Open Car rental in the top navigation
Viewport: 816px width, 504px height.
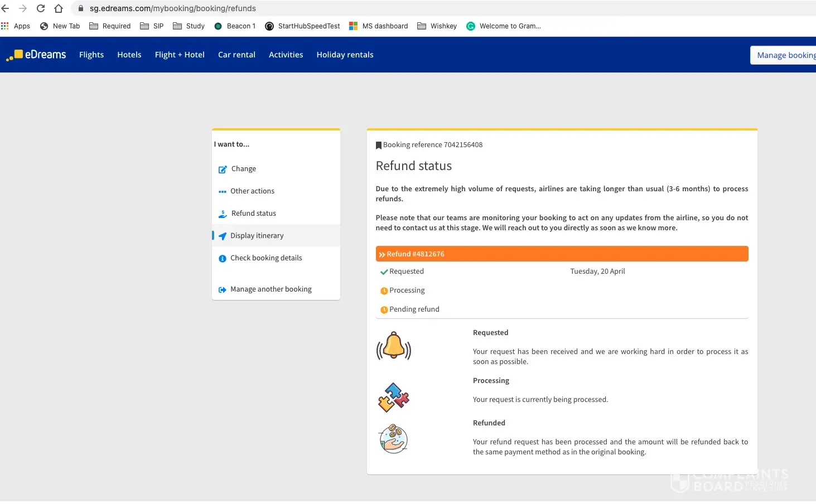(x=236, y=55)
